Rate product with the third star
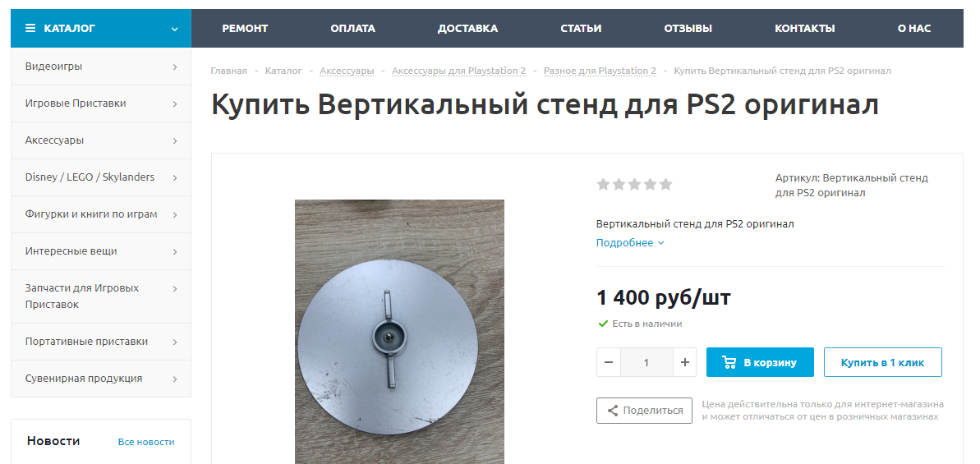980x464 pixels. point(634,184)
